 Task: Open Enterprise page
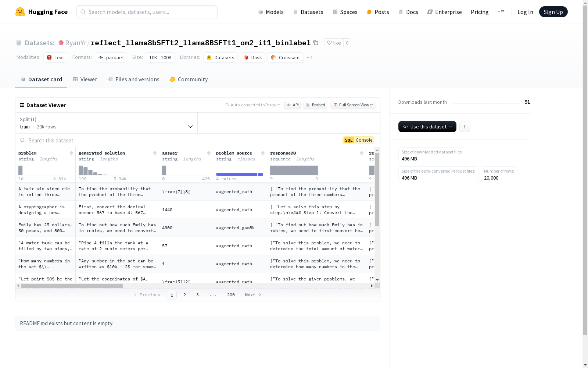click(445, 12)
